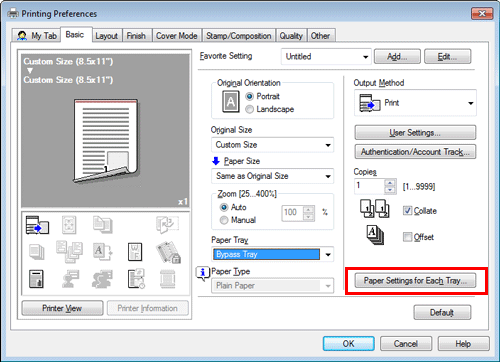Image resolution: width=500 pixels, height=362 pixels.
Task: Click the greyed letter A overlay page icon
Action: tap(102, 252)
